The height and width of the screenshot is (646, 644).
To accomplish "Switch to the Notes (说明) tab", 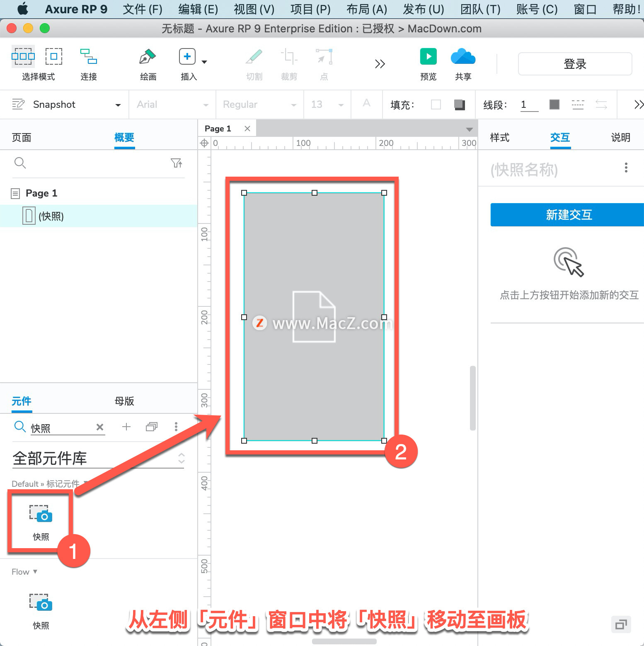I will tap(621, 138).
